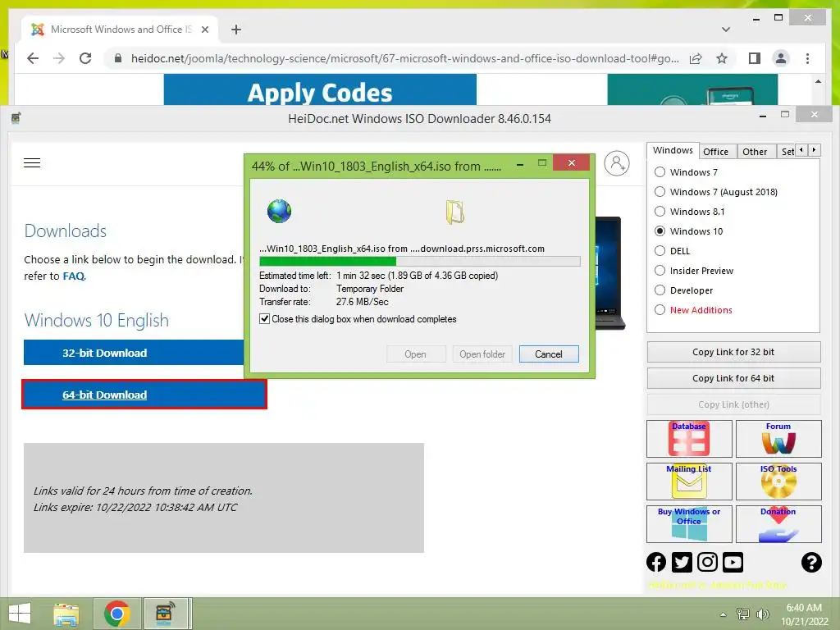Toggle Chrome's side panel icon
The width and height of the screenshot is (840, 630).
coord(755,58)
